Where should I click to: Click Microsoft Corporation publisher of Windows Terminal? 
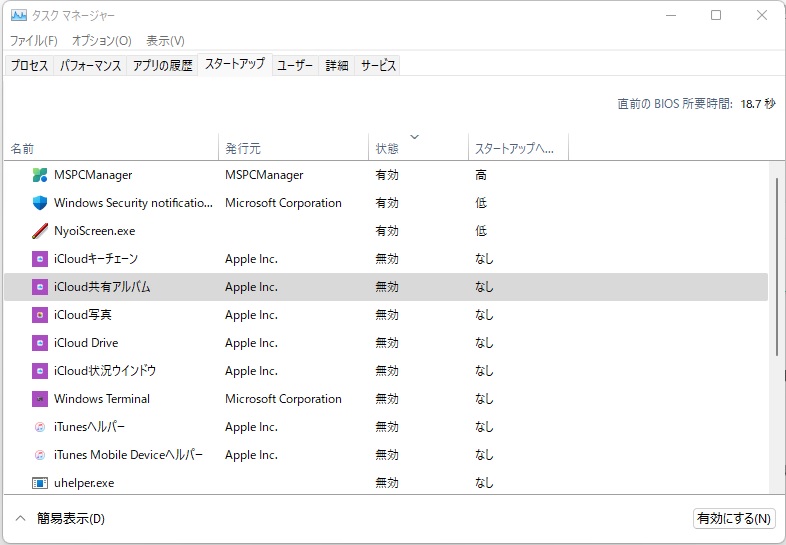(283, 399)
